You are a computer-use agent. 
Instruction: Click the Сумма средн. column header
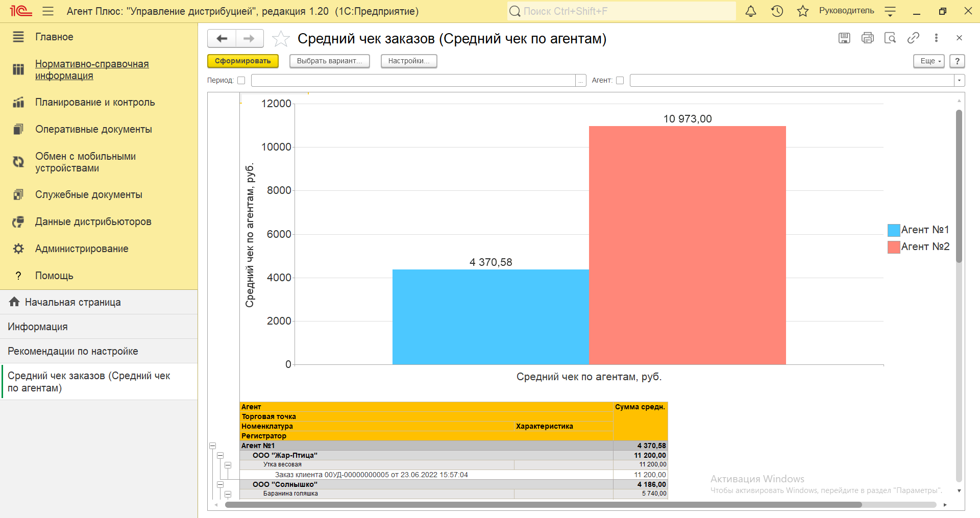point(640,407)
